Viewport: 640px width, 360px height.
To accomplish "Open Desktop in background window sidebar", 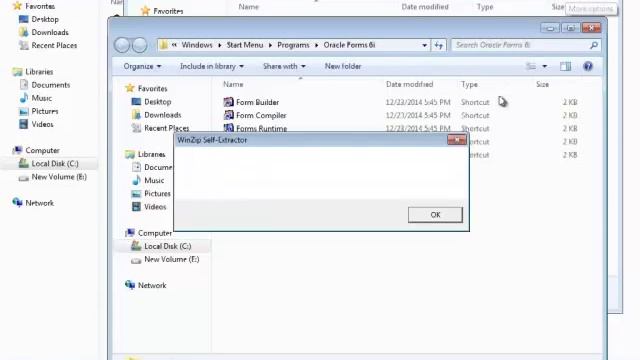I will (39, 19).
